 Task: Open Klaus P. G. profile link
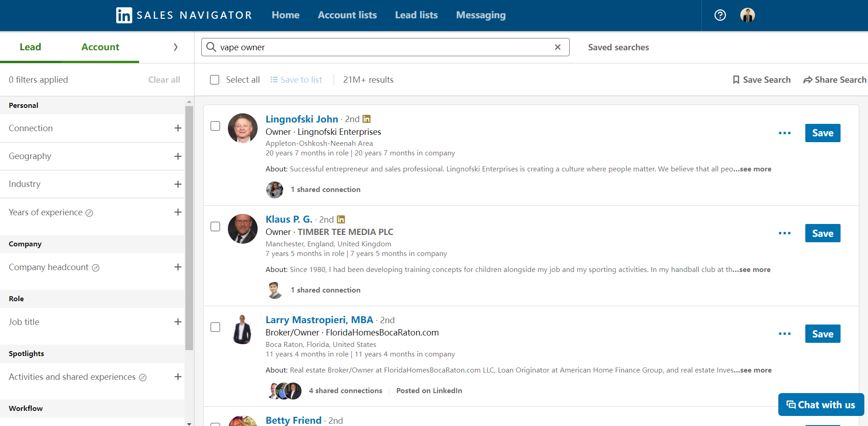289,219
